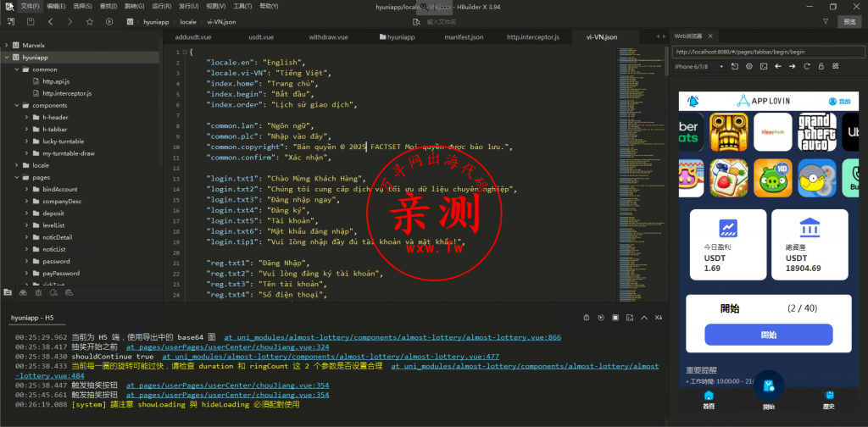Click the browser URL address field
The image size is (868, 427).
point(763,52)
